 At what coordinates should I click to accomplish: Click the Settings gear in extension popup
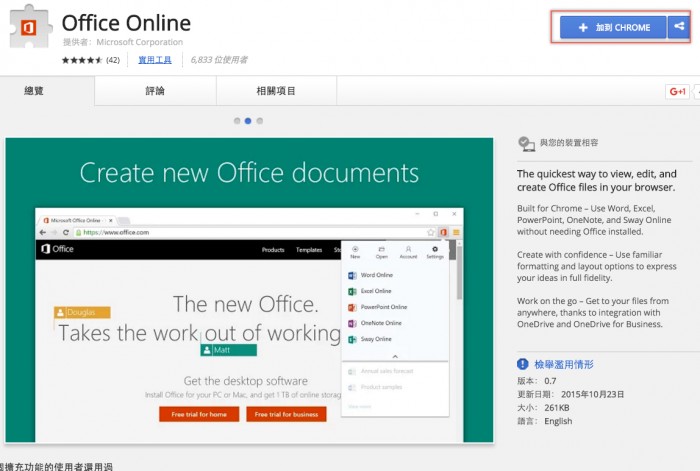pos(434,250)
